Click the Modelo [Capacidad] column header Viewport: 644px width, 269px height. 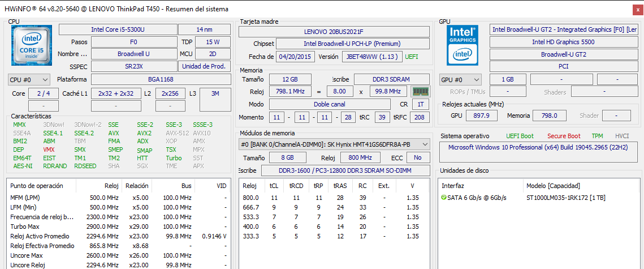tap(553, 186)
